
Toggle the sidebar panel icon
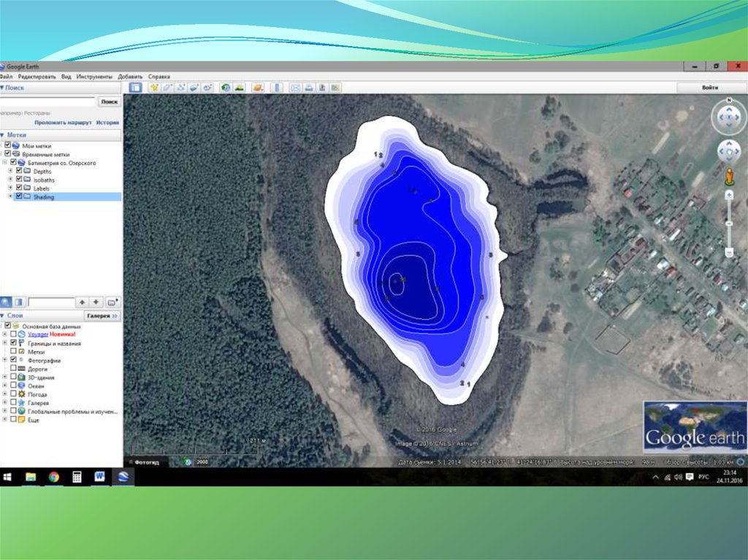pyautogui.click(x=135, y=88)
